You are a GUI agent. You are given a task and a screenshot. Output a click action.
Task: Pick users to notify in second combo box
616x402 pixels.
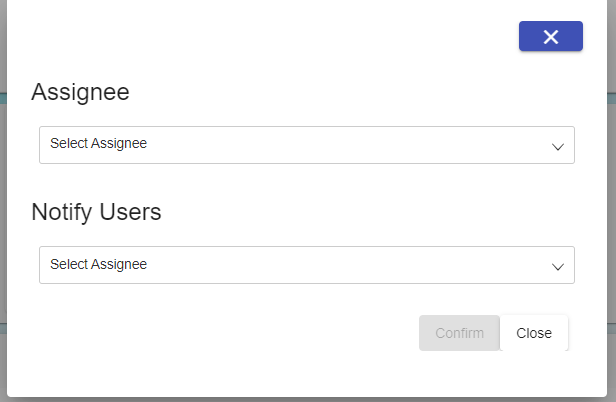pyautogui.click(x=306, y=265)
